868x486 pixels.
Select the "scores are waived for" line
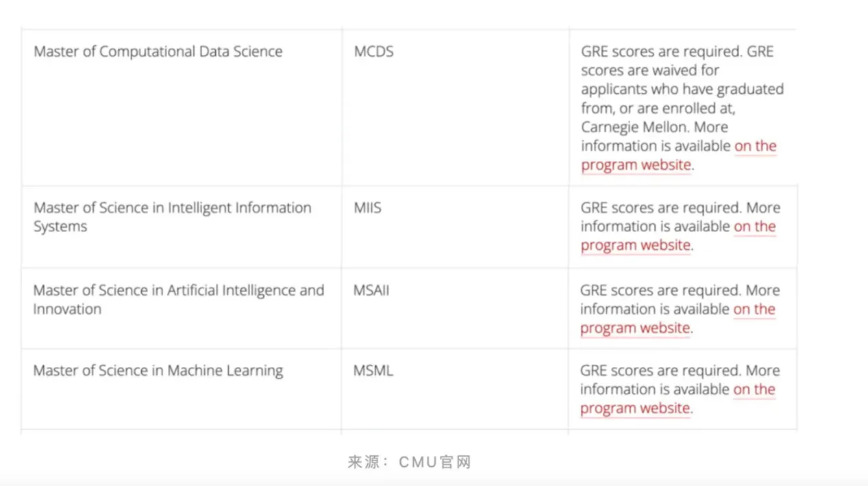[x=649, y=70]
